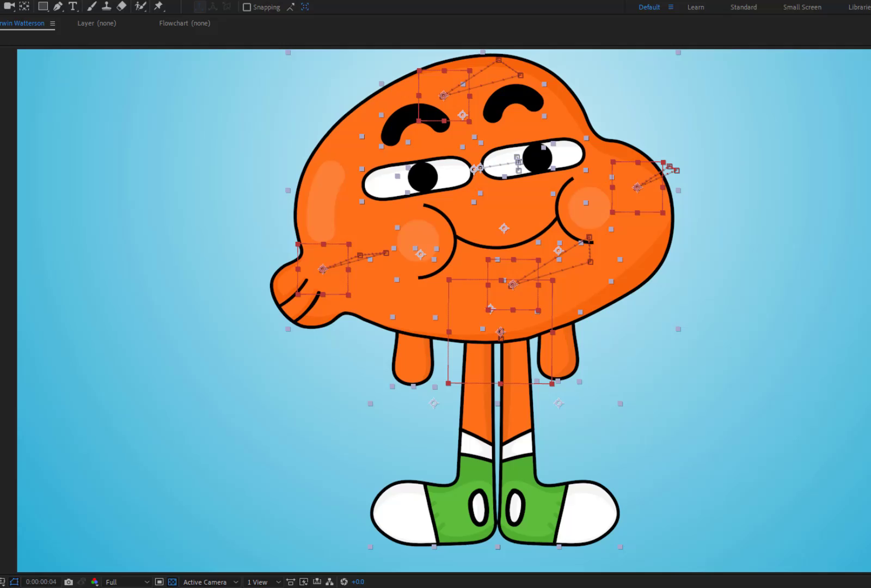Switch to the Standard workspace
The width and height of the screenshot is (871, 588).
743,7
